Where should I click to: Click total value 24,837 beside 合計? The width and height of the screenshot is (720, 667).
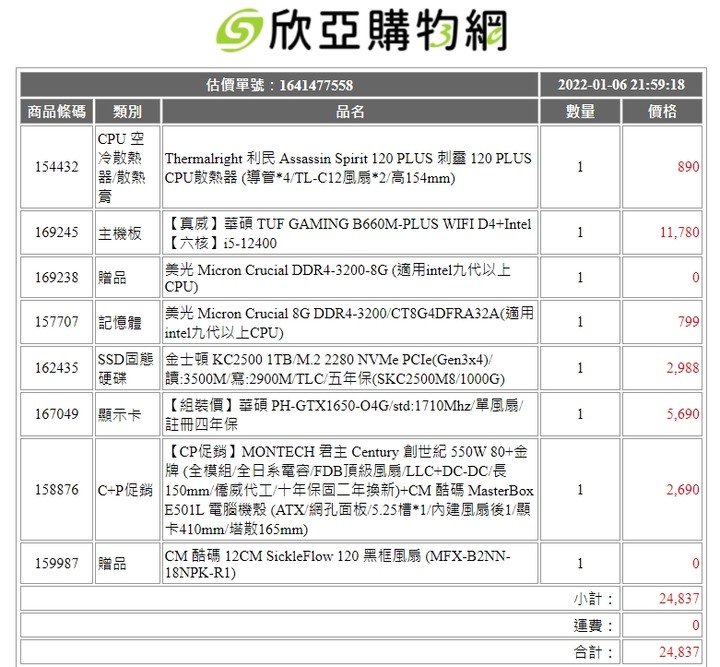tap(679, 651)
